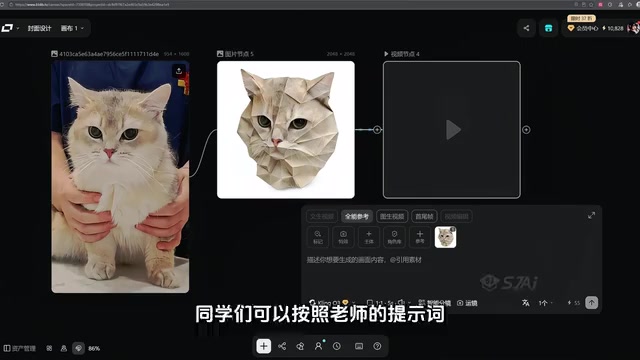The width and height of the screenshot is (640, 360).
Task: Click the 标记 mark tool button
Action: [318, 237]
